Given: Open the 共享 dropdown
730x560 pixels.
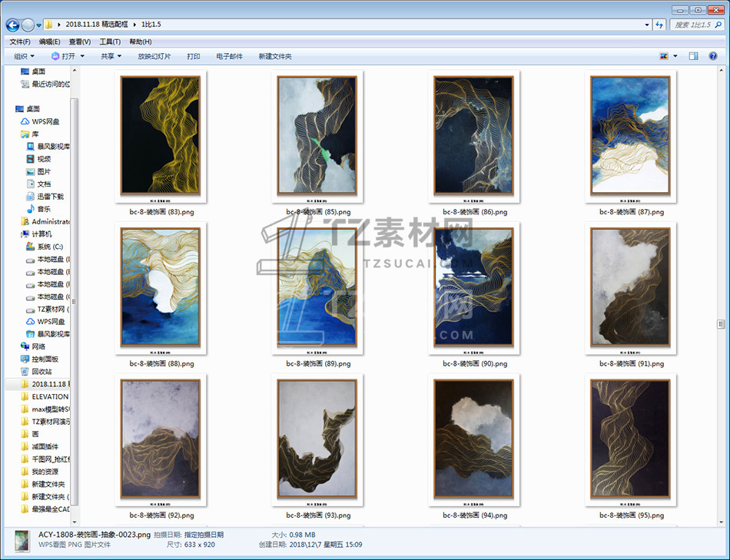Looking at the screenshot, I should 111,56.
